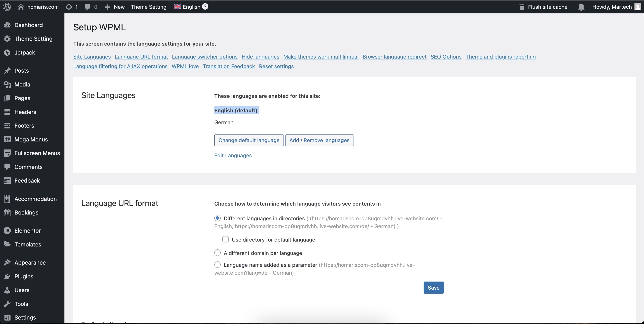
Task: Jump to SEO Options link
Action: click(446, 57)
